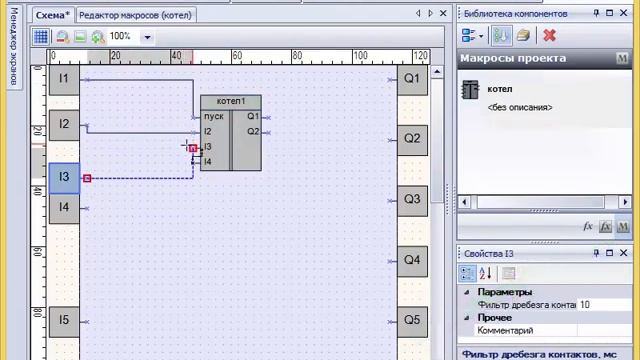Click the zoom in magnifier icon
The image size is (640, 360).
click(98, 37)
